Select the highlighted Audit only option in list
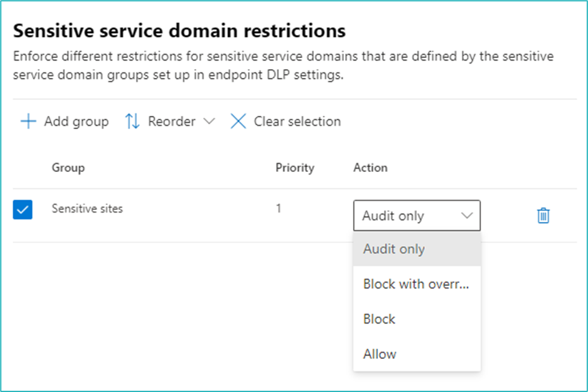This screenshot has height=392, width=588. click(x=394, y=249)
